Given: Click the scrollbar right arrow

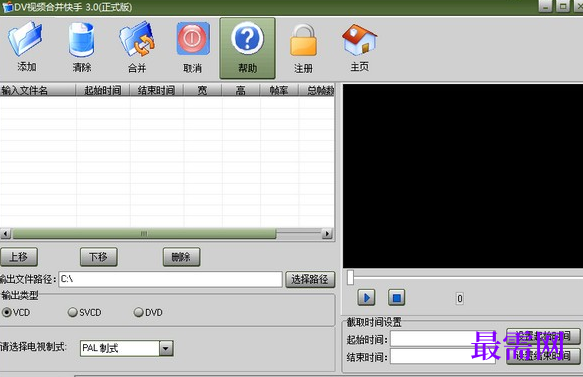Looking at the screenshot, I should pyautogui.click(x=327, y=234).
